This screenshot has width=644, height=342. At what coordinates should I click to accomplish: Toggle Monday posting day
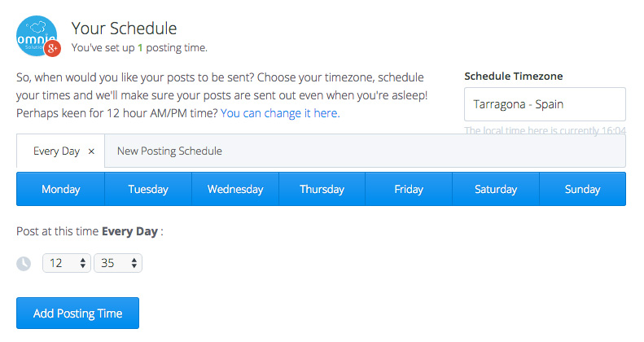point(60,190)
